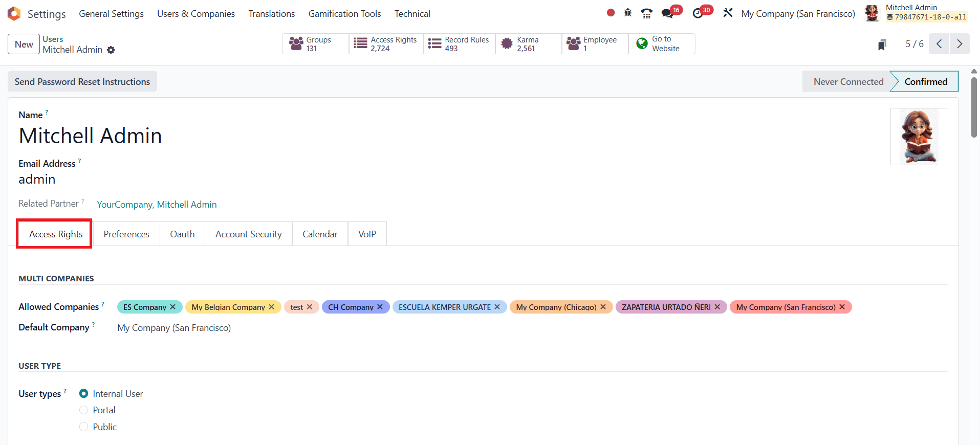Open Access Rights 2,724 stat button
The image size is (980, 445).
click(x=386, y=44)
